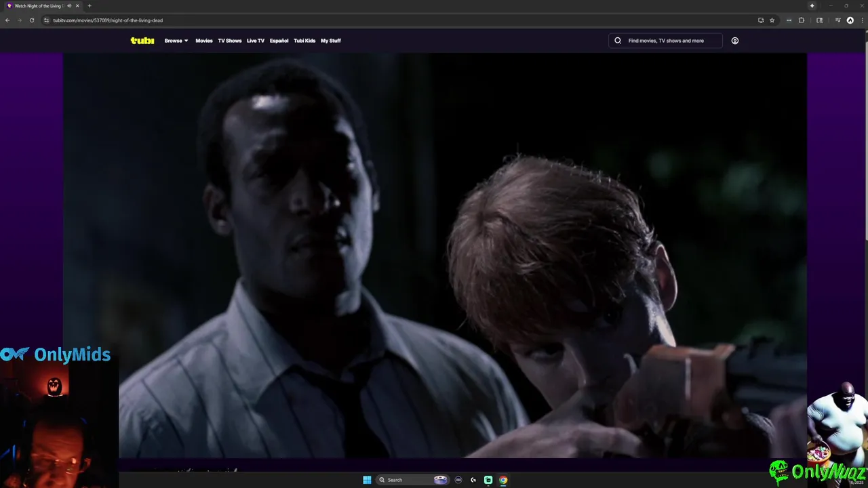Select the tubitv.com address bar URL
Image resolution: width=868 pixels, height=488 pixels.
point(108,20)
